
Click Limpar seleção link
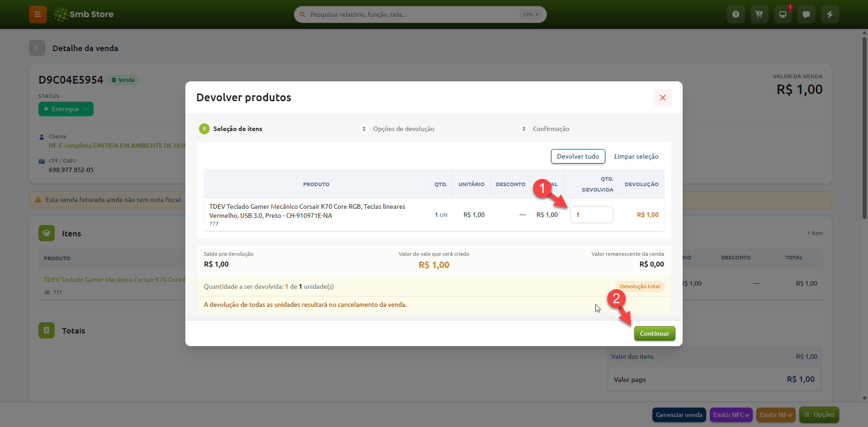(x=636, y=156)
